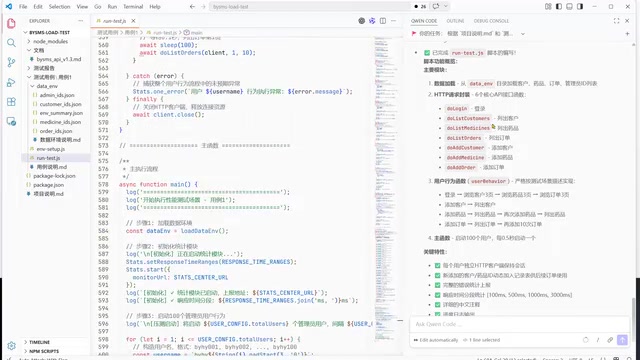Open Explorer panel more actions ellipsis
The width and height of the screenshot is (640, 360).
80,21
